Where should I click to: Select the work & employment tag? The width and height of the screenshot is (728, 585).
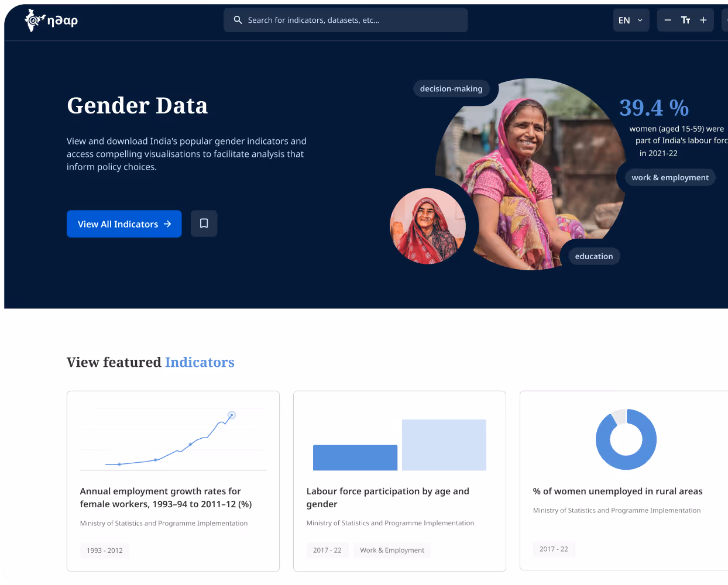pos(670,177)
